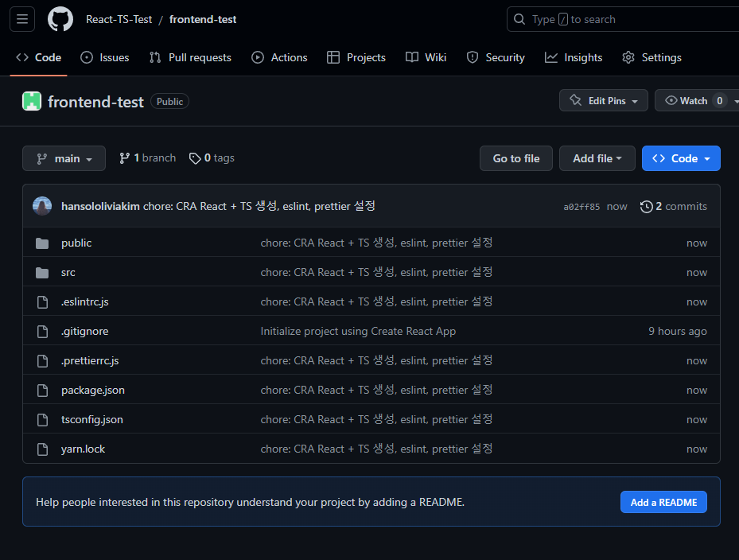Open the Settings tab

651,57
